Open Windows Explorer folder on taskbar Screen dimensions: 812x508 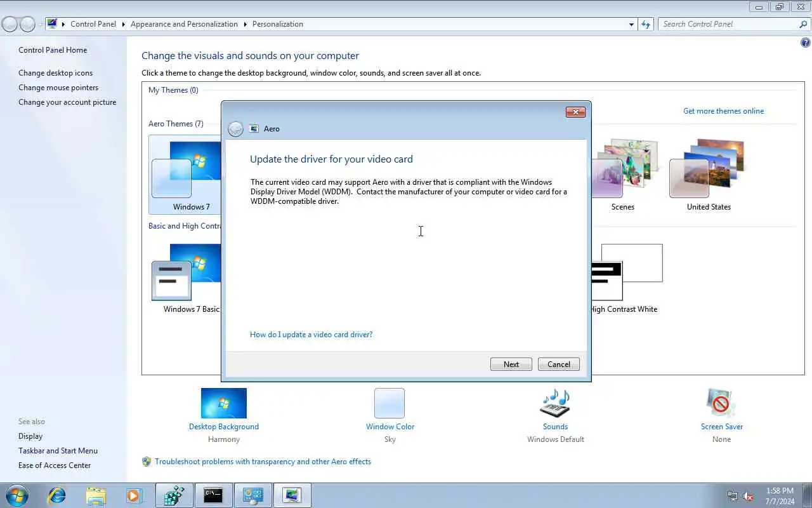96,495
